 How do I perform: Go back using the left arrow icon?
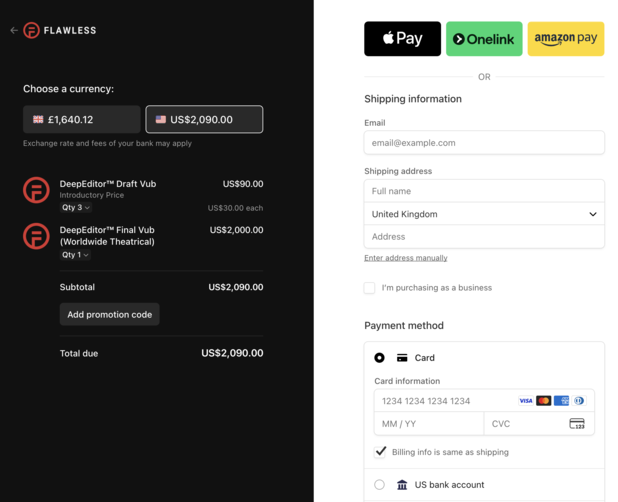14,30
